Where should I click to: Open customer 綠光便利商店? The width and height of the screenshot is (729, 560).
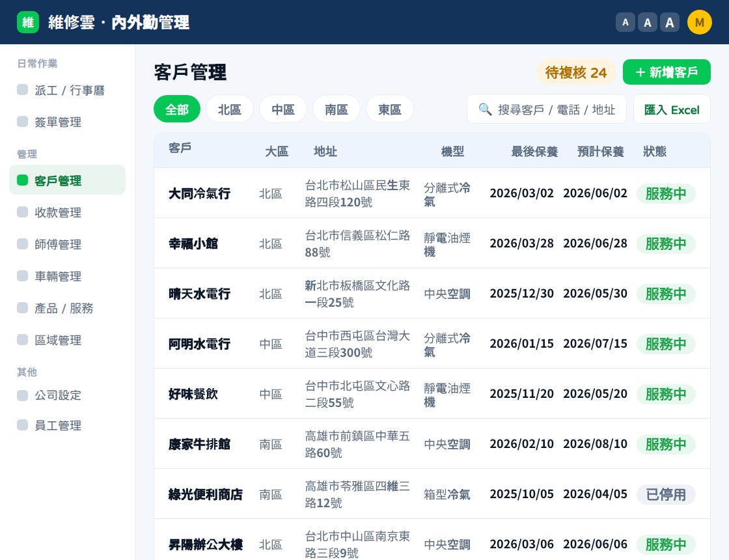coord(206,494)
